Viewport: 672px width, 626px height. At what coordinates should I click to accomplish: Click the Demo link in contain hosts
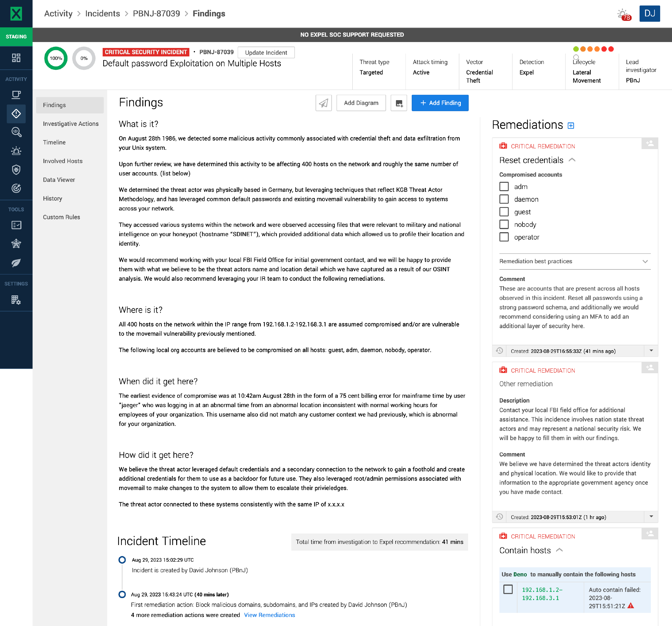click(x=520, y=574)
